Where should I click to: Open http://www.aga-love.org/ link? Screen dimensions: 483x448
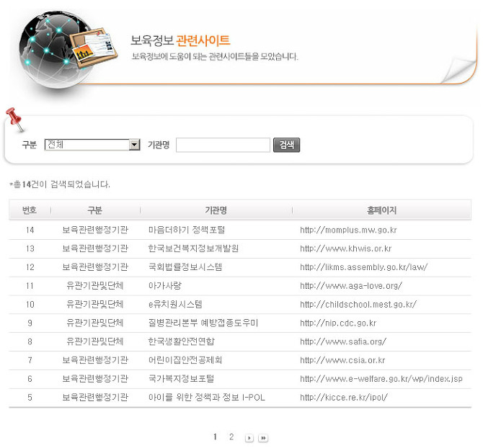[351, 286]
